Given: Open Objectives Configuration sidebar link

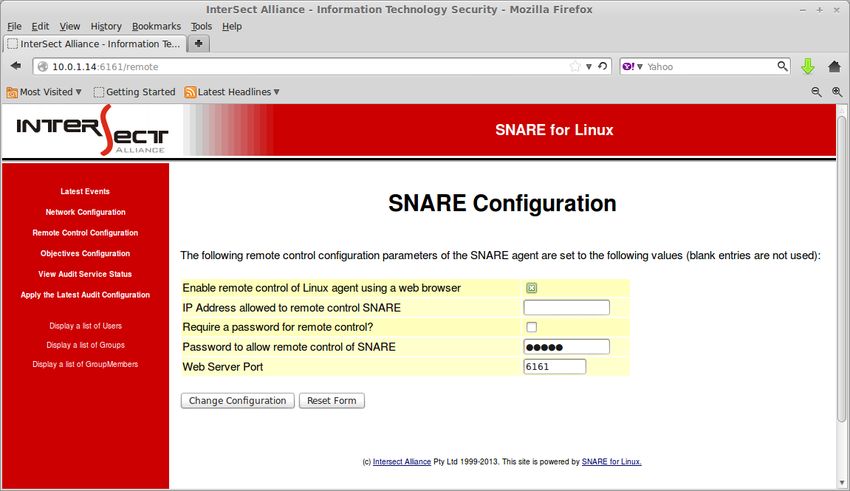Looking at the screenshot, I should coord(85,253).
